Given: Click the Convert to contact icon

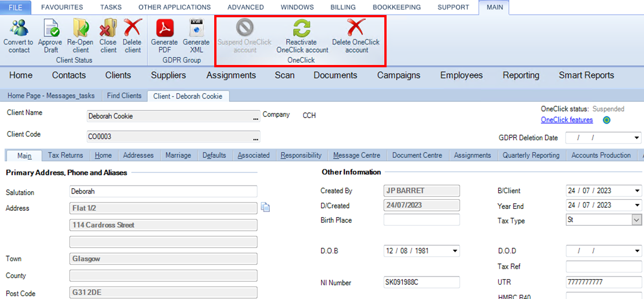Looking at the screenshot, I should (18, 28).
